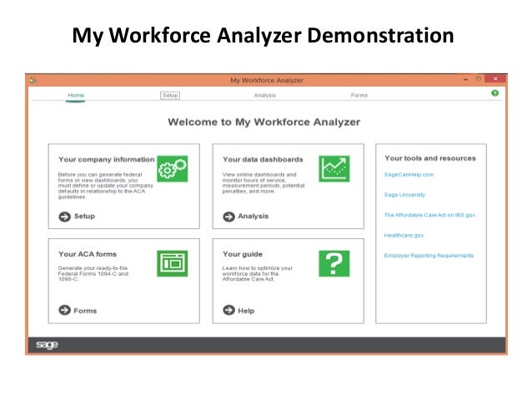This screenshot has height=399, width=532.
Task: Click the Your company information heading
Action: (106, 159)
